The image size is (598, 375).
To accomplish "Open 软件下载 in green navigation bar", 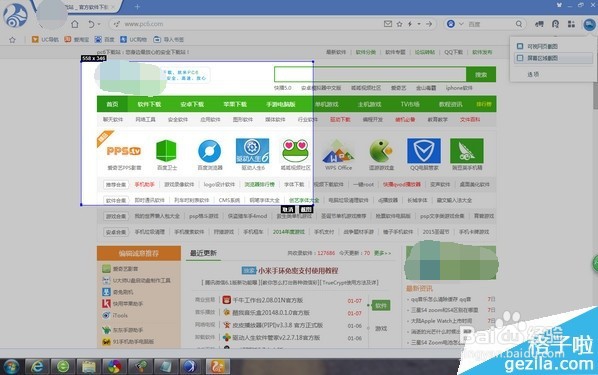I will (x=150, y=104).
